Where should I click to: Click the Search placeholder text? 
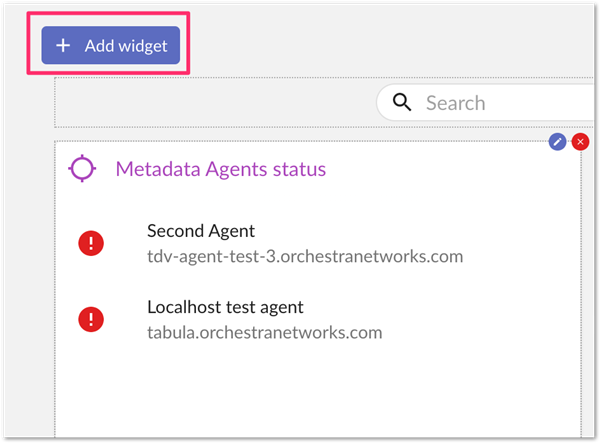pos(455,103)
